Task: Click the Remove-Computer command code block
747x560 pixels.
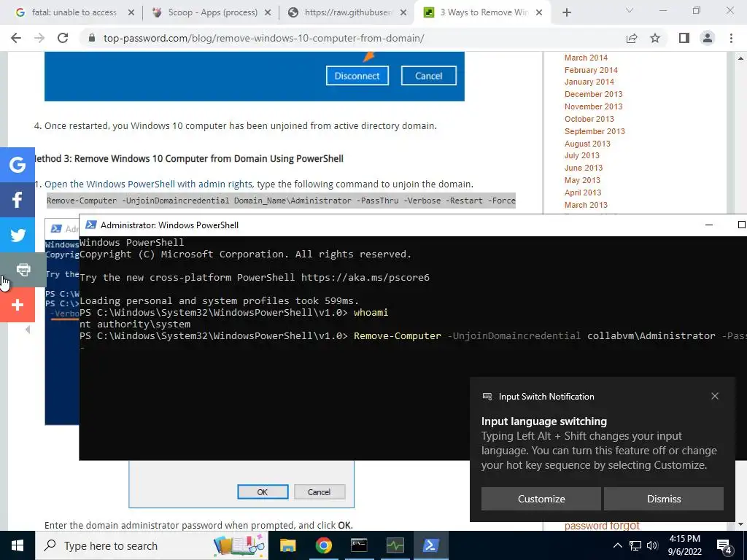Action: pos(281,201)
